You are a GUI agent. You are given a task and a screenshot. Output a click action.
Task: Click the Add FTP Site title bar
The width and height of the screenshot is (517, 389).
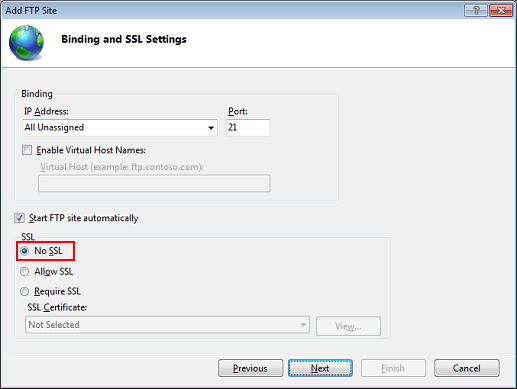[x=233, y=11]
